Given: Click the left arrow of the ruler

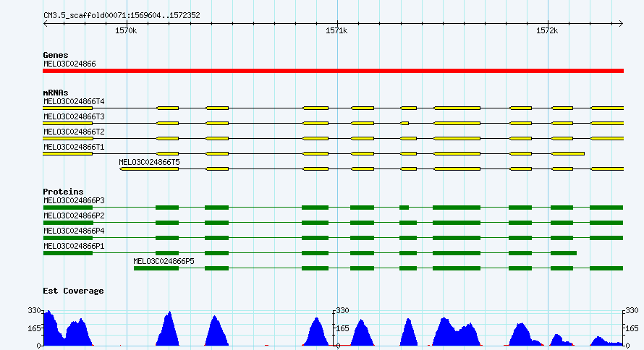Looking at the screenshot, I should point(45,24).
